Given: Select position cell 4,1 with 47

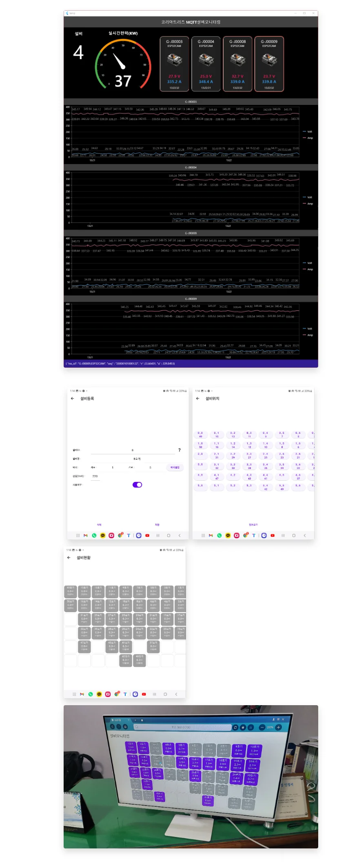Looking at the screenshot, I should point(217,477).
